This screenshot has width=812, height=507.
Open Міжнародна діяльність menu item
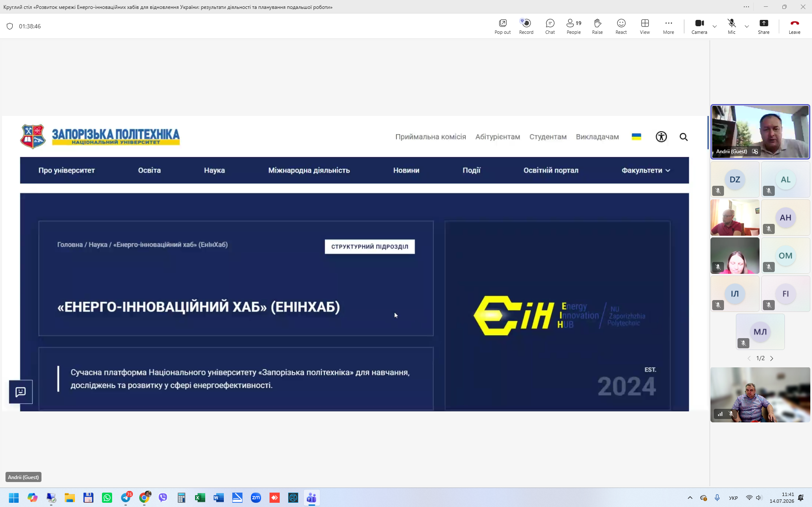click(309, 170)
